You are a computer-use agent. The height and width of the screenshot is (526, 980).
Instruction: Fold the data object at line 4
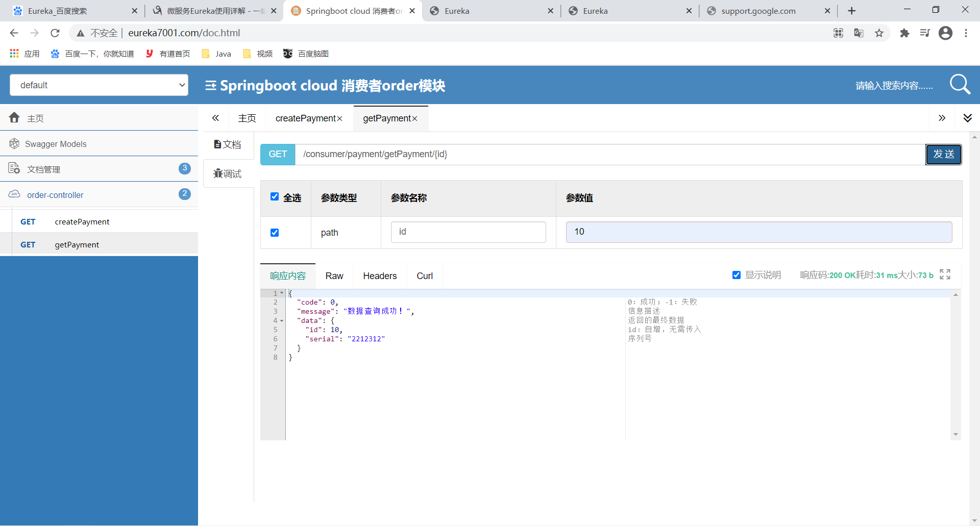click(x=282, y=321)
